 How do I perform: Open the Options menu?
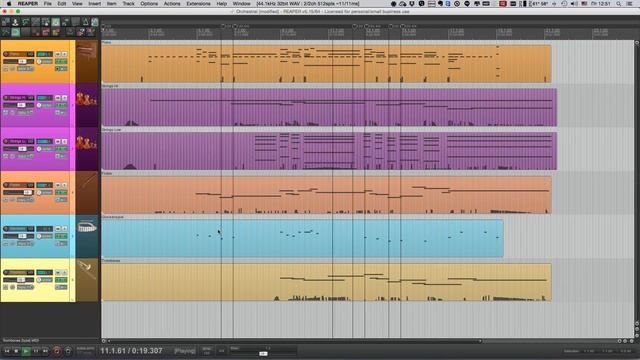149,4
